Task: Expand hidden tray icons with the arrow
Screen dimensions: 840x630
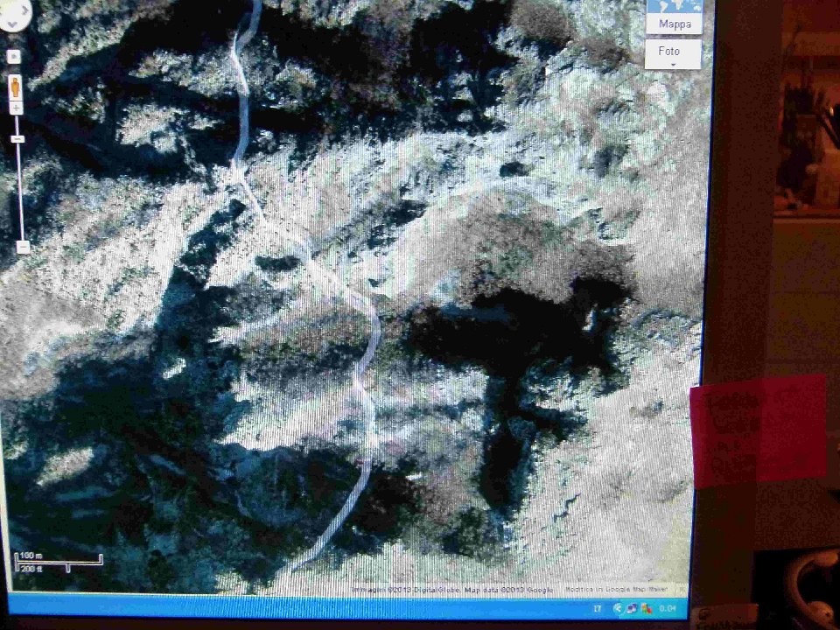Action: [x=618, y=608]
